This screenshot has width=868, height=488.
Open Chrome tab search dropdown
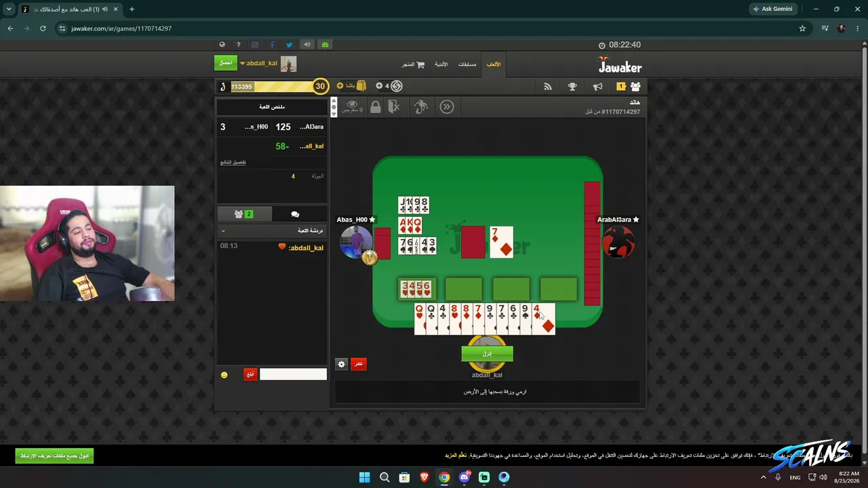9,9
